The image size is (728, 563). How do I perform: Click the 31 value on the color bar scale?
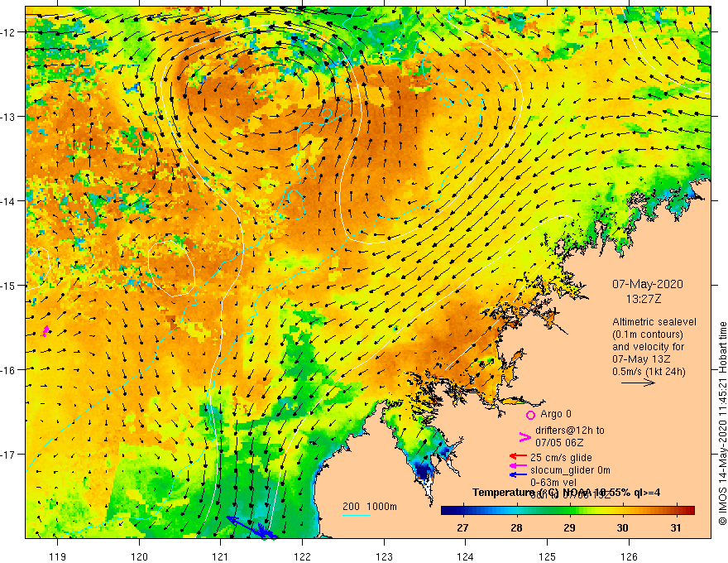pyautogui.click(x=676, y=527)
